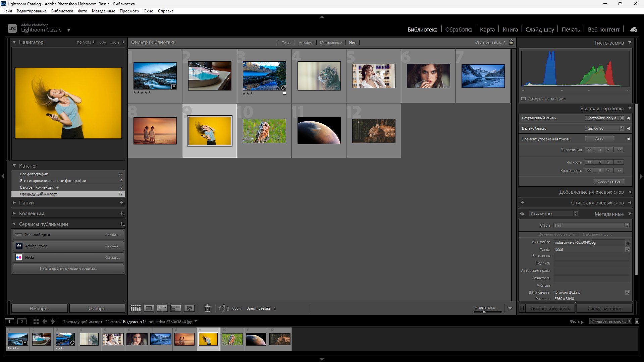Reverse the A-Z sort direction
This screenshot has height=362, width=644.
click(x=224, y=308)
